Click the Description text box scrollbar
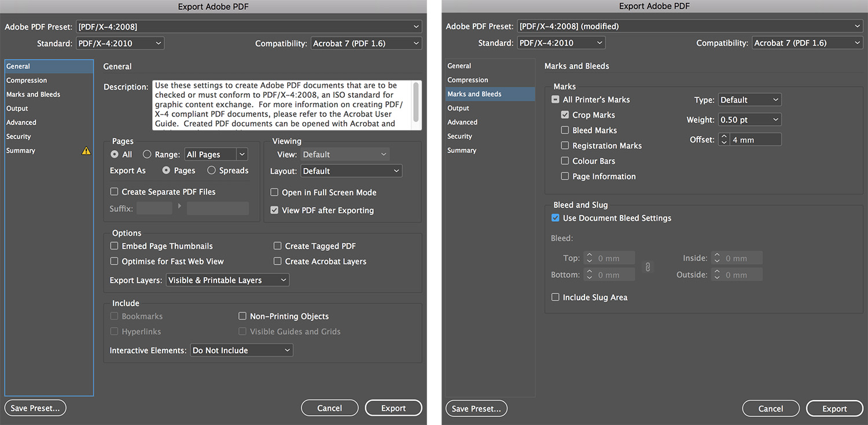Image resolution: width=868 pixels, height=425 pixels. (416, 101)
